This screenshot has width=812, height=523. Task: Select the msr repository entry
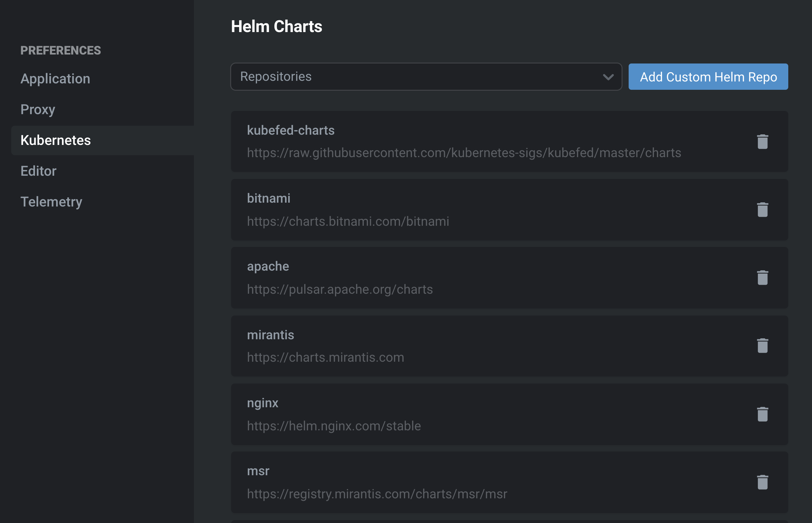click(x=475, y=482)
